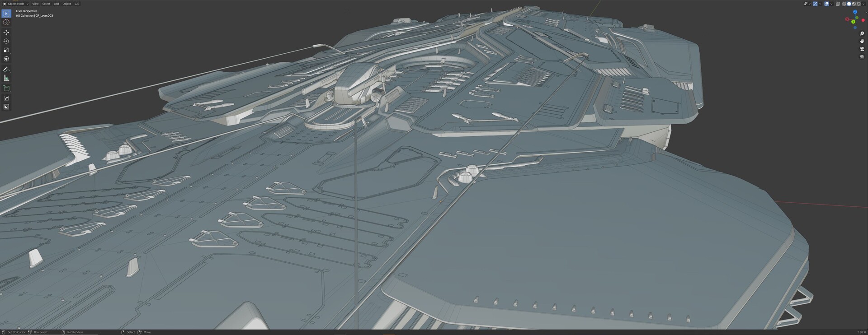Toggle the camera view icon
The height and width of the screenshot is (335, 868).
(x=862, y=49)
